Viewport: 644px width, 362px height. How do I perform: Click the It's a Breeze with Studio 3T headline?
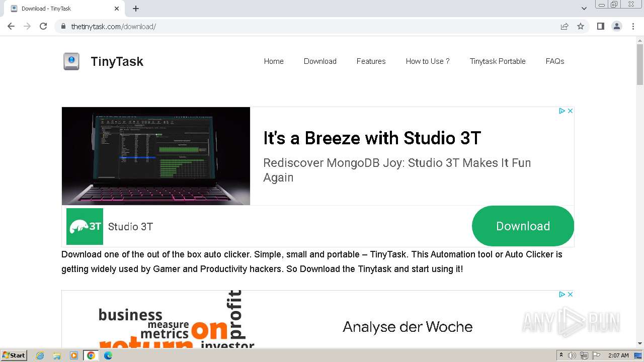[372, 138]
